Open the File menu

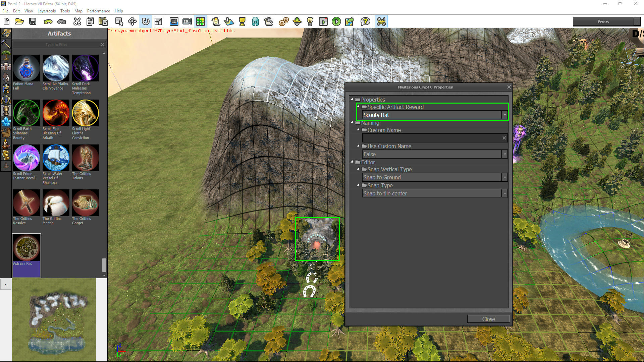pos(5,11)
